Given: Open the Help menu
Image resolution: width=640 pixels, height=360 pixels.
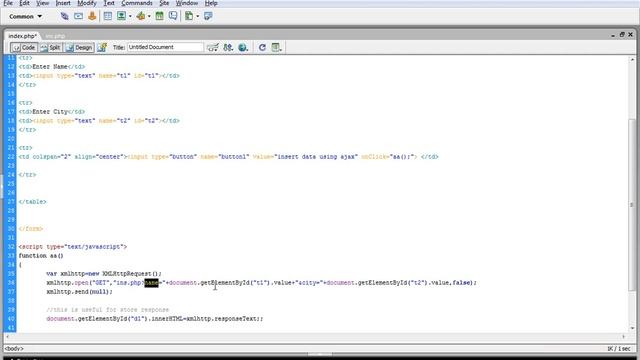Looking at the screenshot, I should 211,3.
